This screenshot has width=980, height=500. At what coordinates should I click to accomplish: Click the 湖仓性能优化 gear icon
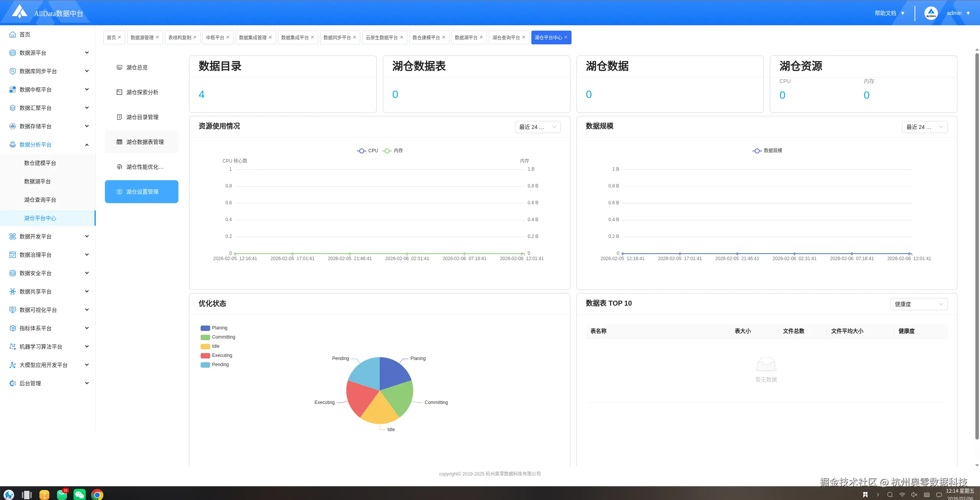coord(119,167)
